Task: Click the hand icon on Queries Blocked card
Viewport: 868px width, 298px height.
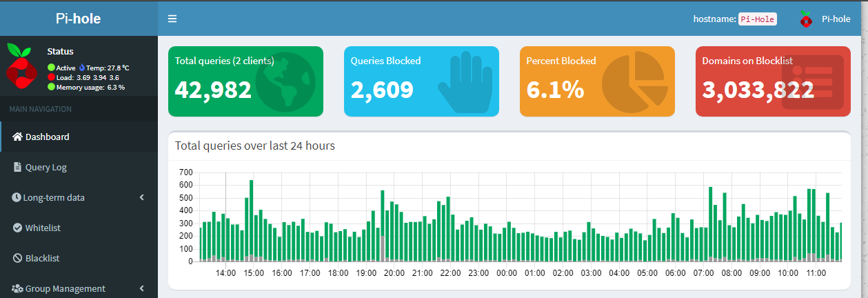Action: pos(466,83)
